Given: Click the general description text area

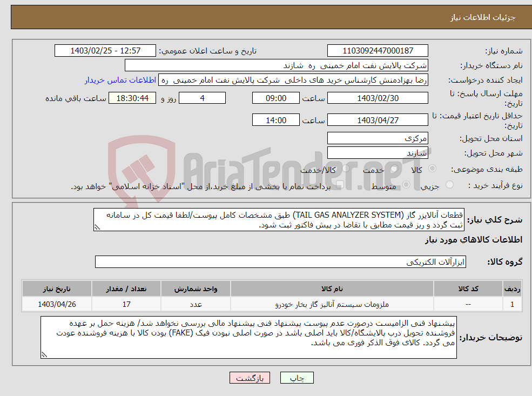Looking at the screenshot, I should click(x=279, y=220).
